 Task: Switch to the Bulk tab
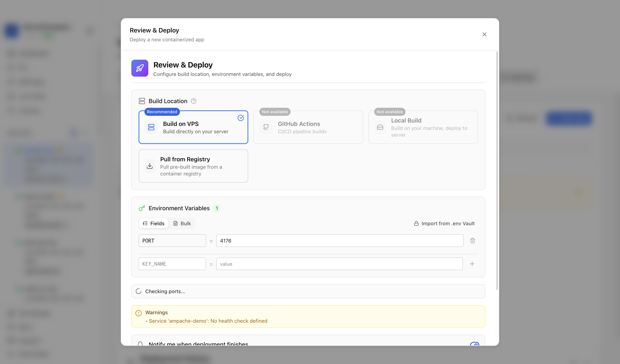coord(182,223)
